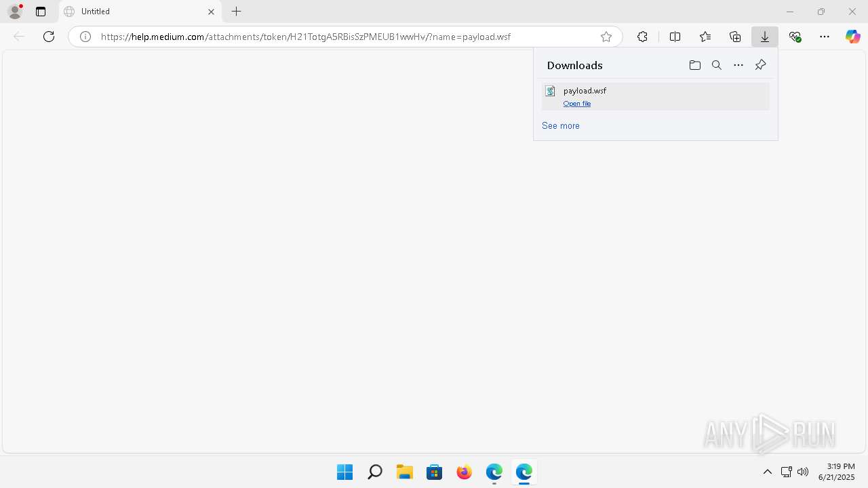This screenshot has height=488, width=868.
Task: Restore down the browser window
Action: pos(821,12)
